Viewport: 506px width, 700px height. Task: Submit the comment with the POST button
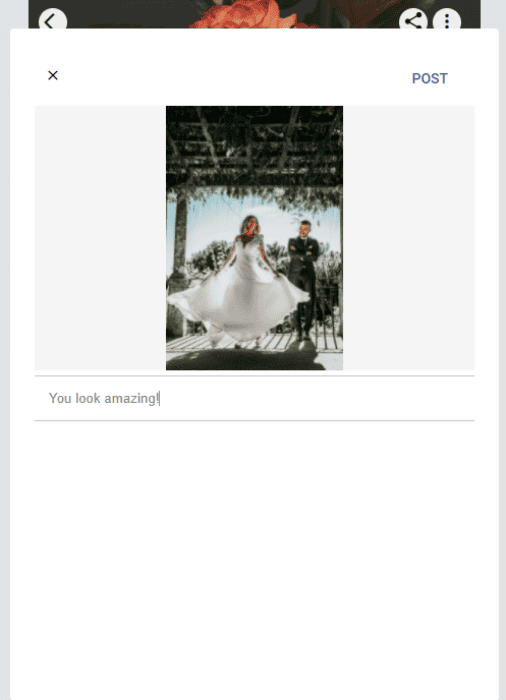(429, 79)
